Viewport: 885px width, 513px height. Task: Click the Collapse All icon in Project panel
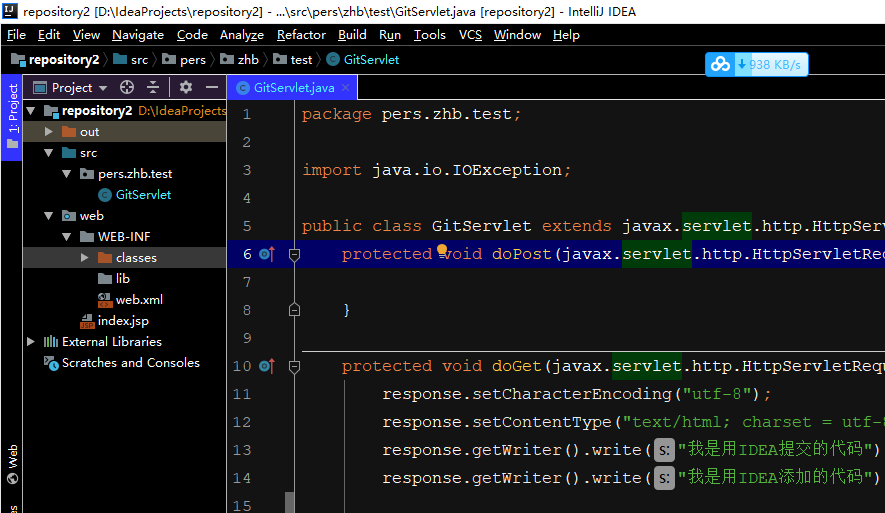tap(153, 87)
